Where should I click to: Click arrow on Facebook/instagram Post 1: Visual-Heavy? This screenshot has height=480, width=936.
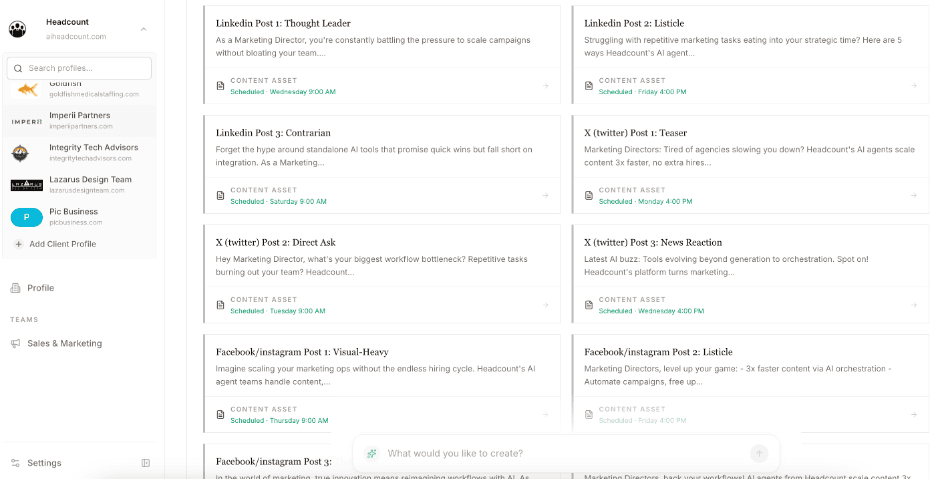[545, 414]
